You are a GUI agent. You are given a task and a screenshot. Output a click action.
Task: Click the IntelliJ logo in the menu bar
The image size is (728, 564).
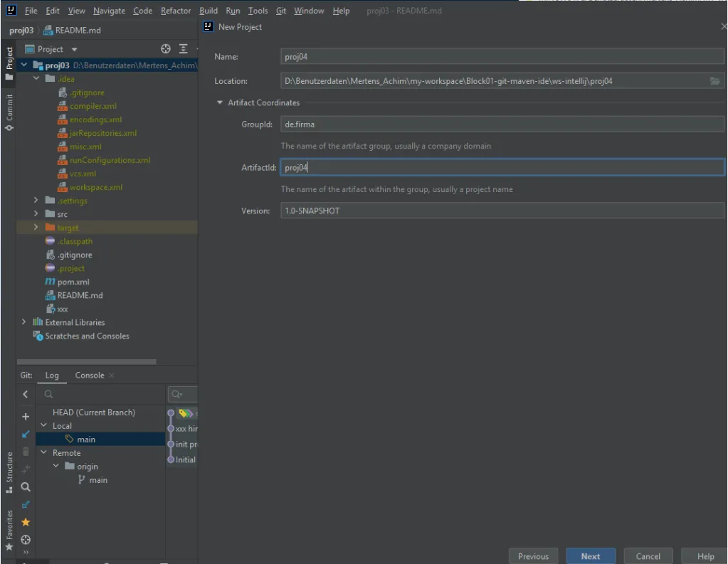pyautogui.click(x=11, y=10)
